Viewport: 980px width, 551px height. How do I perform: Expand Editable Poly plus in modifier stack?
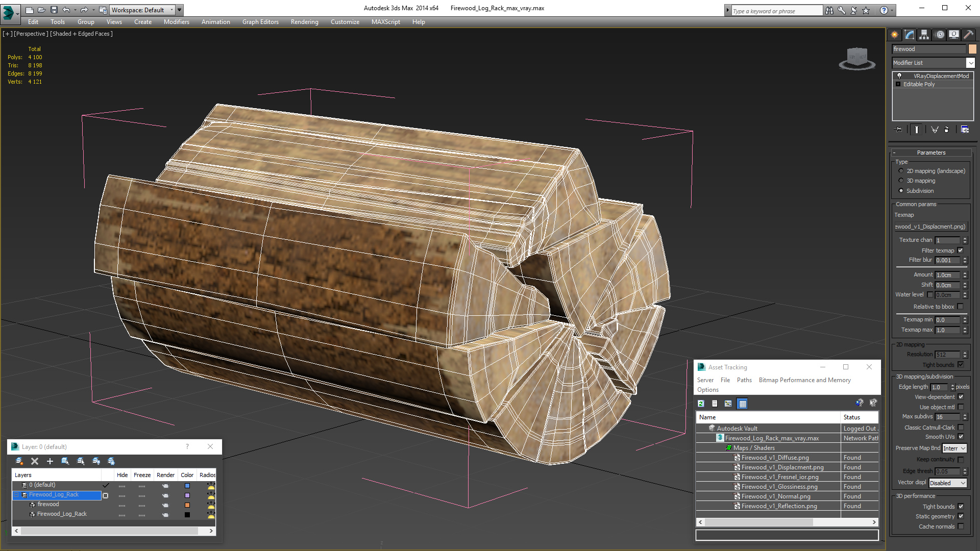point(898,84)
